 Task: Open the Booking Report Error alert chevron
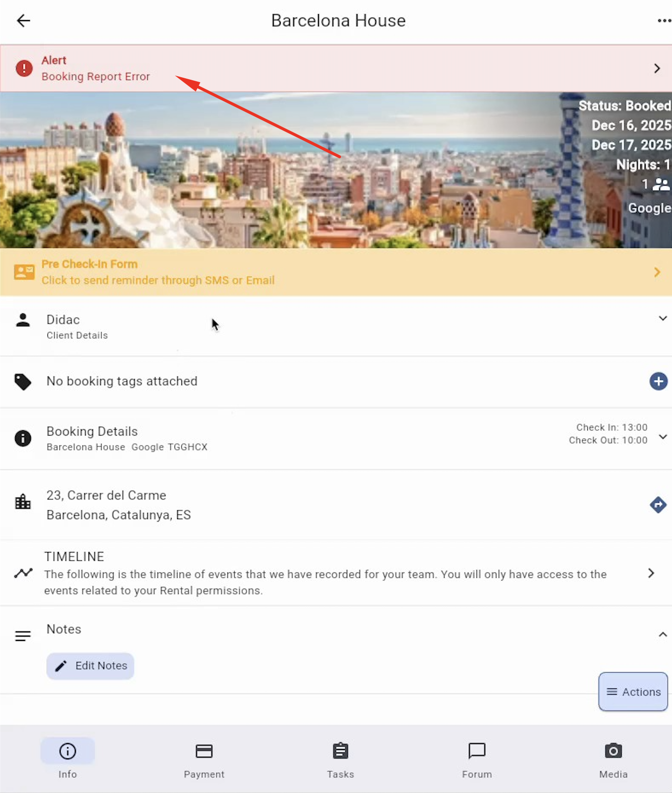coord(657,68)
